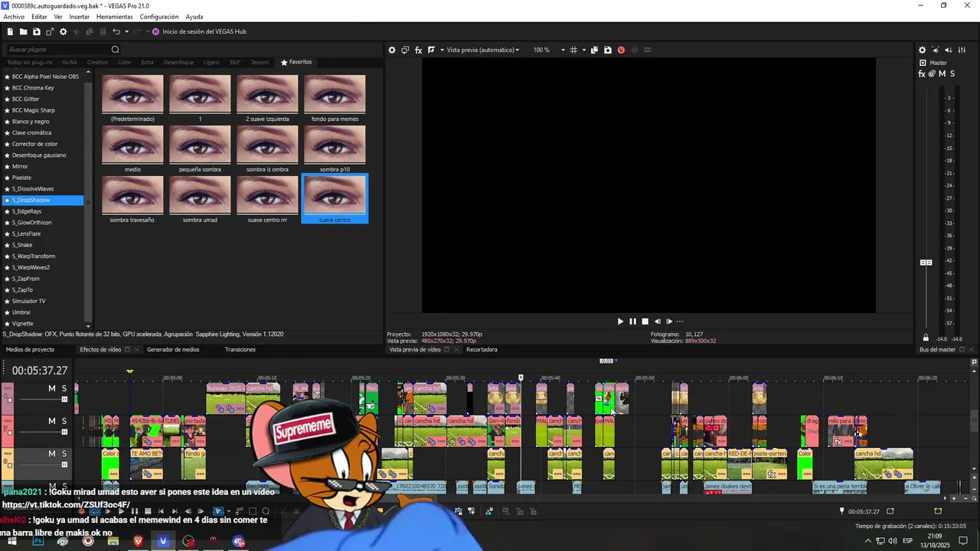Switch to Transiciones panel tab

click(x=240, y=350)
